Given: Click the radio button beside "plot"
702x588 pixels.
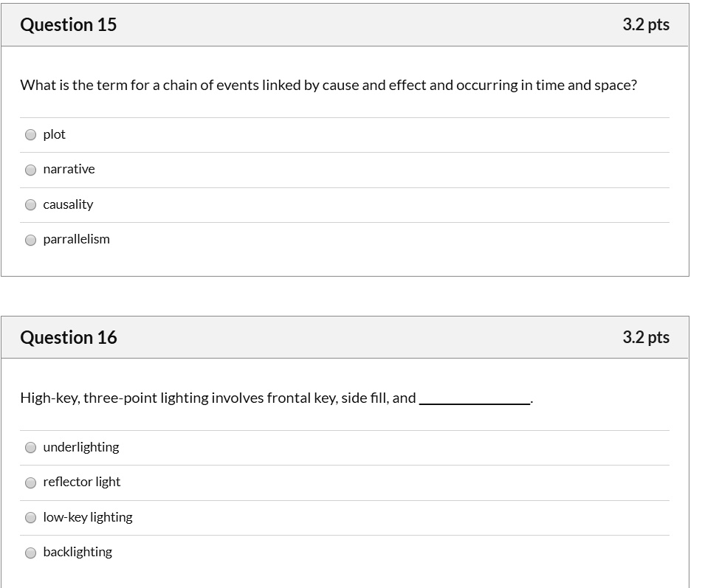Looking at the screenshot, I should pos(30,134).
